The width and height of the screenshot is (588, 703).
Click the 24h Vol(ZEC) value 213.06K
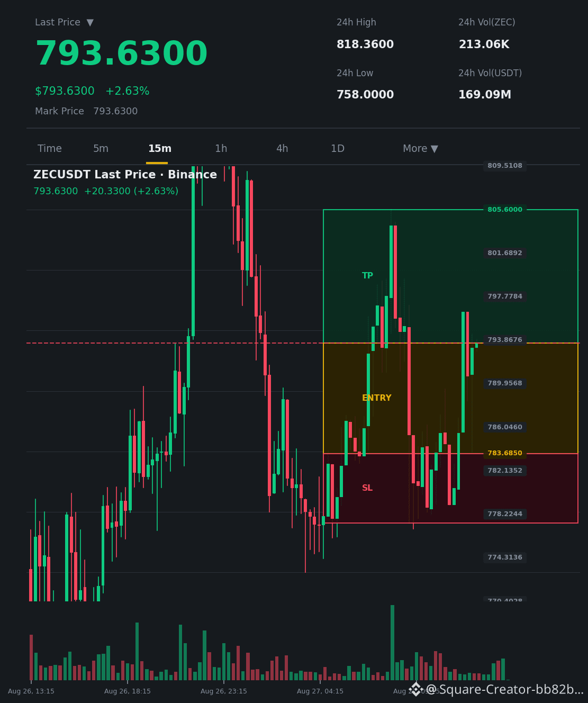pyautogui.click(x=484, y=44)
